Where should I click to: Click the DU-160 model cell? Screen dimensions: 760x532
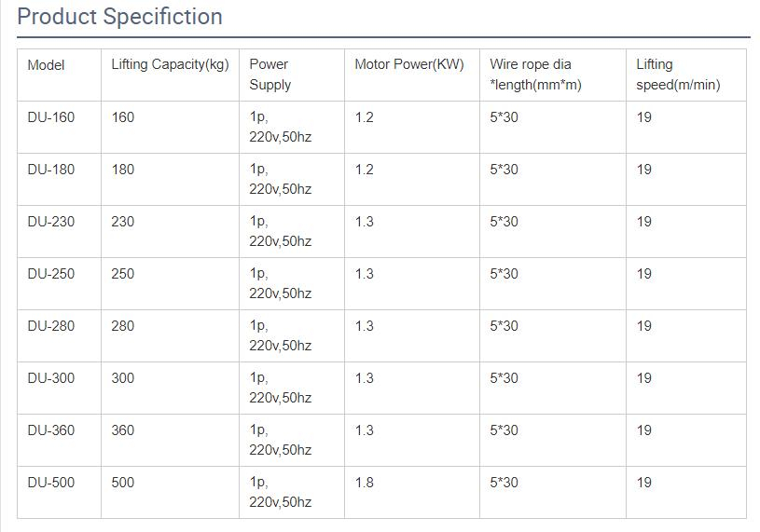pyautogui.click(x=51, y=117)
